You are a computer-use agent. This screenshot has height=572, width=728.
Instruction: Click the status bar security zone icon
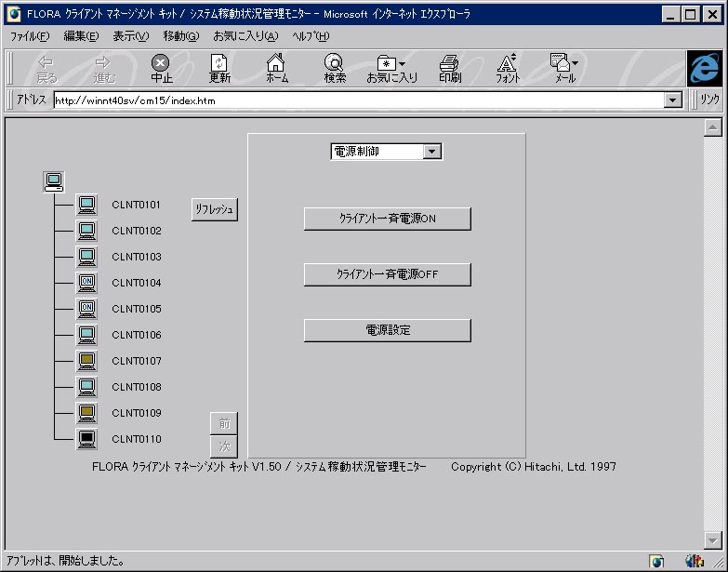[x=656, y=561]
